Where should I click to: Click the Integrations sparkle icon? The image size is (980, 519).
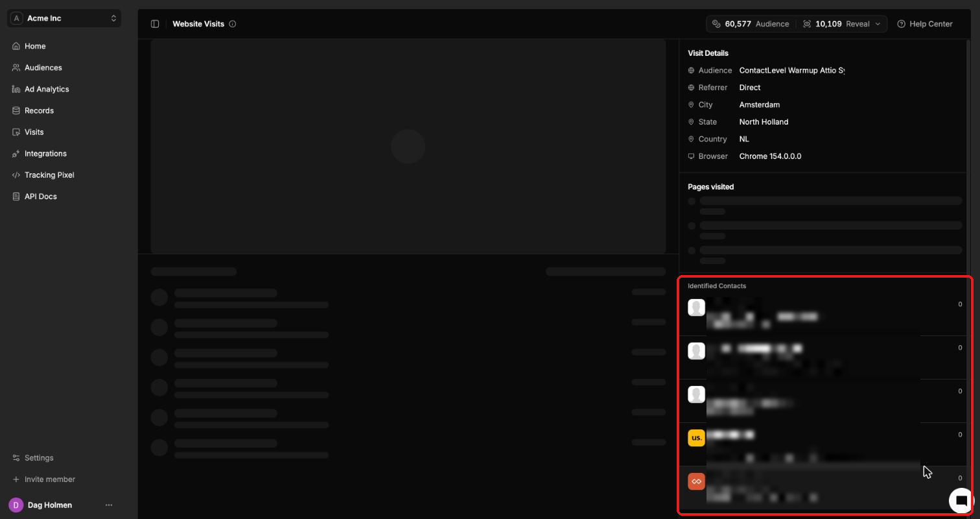coord(16,154)
